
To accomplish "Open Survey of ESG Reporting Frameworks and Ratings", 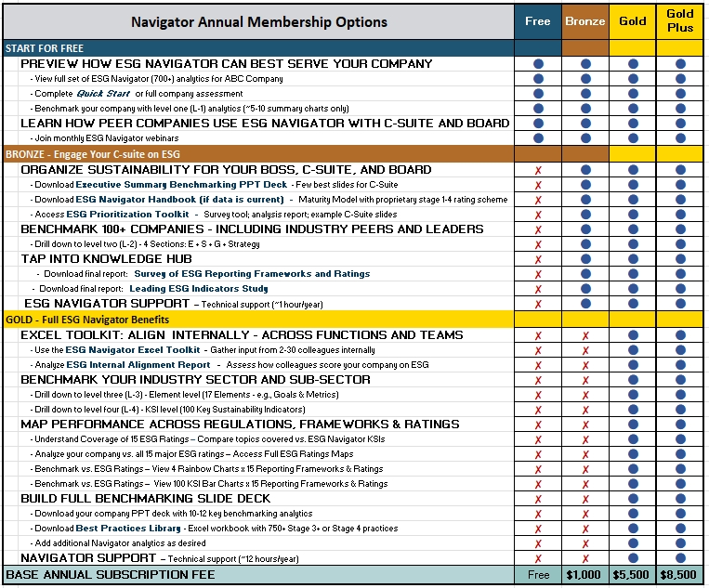I will (x=252, y=274).
